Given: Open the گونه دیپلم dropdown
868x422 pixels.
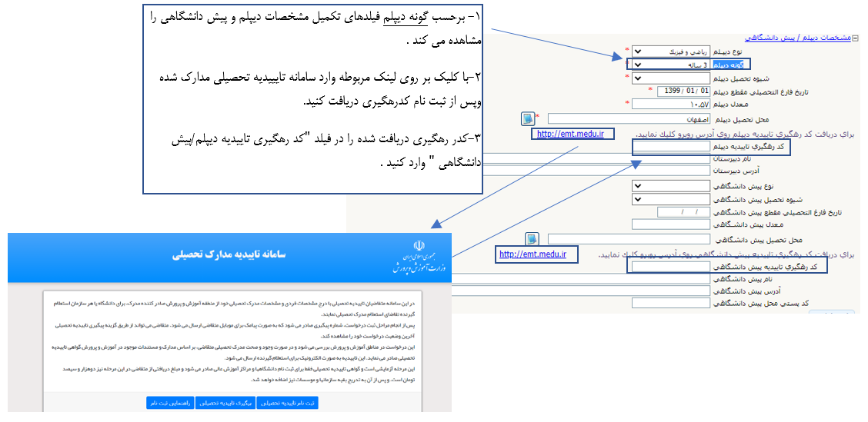Looking at the screenshot, I should click(671, 65).
